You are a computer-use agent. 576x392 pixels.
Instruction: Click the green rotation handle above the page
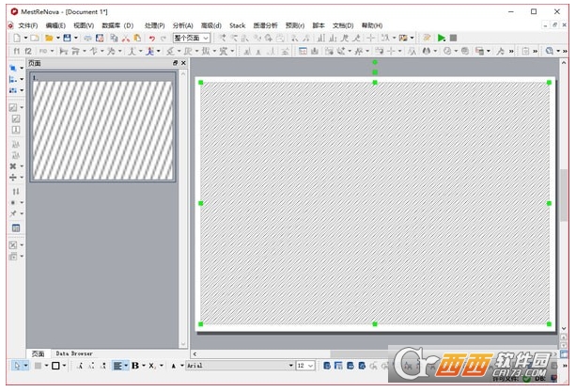pyautogui.click(x=375, y=62)
